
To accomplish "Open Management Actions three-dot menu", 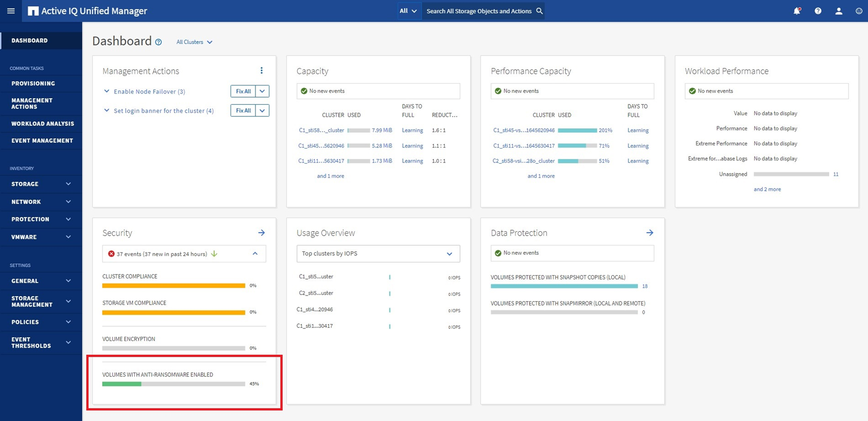I will pyautogui.click(x=262, y=70).
